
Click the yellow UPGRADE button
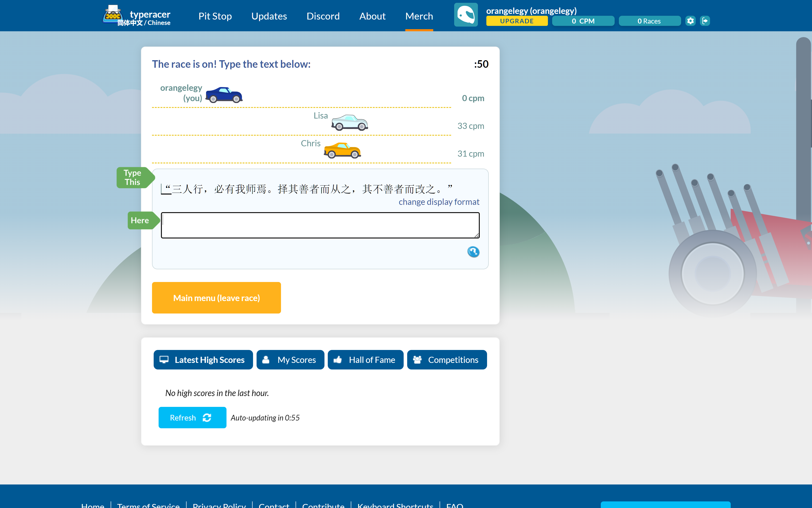point(517,21)
